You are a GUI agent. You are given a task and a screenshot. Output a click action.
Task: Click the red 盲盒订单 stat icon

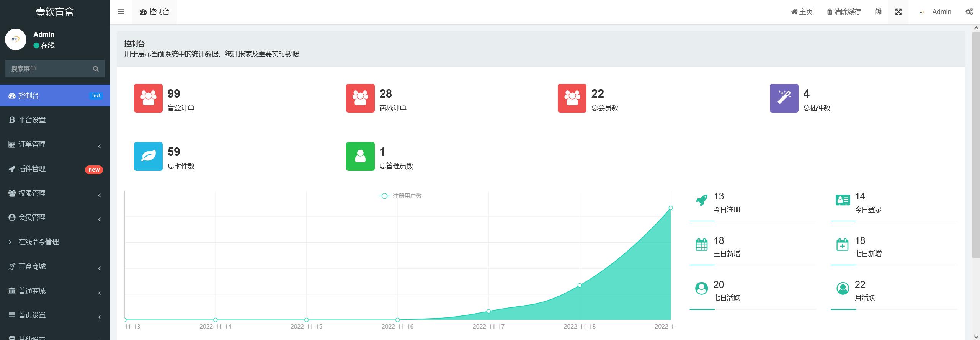click(x=148, y=98)
